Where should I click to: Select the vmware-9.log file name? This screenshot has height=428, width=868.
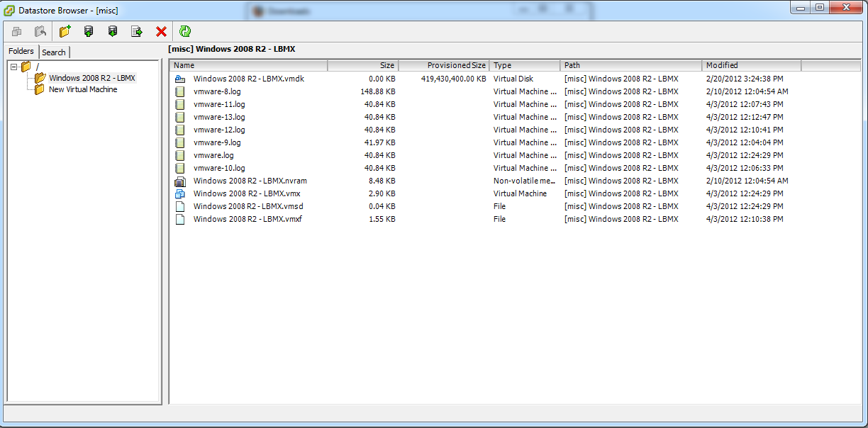(217, 142)
